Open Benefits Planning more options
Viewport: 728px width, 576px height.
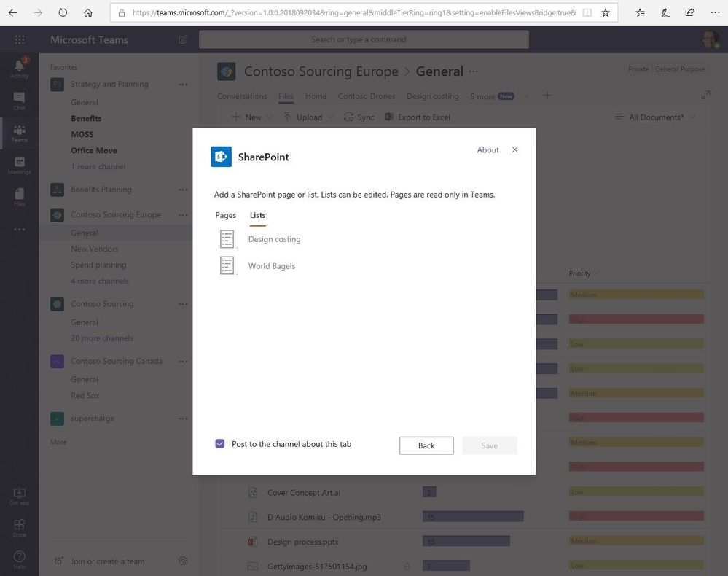[x=183, y=190]
